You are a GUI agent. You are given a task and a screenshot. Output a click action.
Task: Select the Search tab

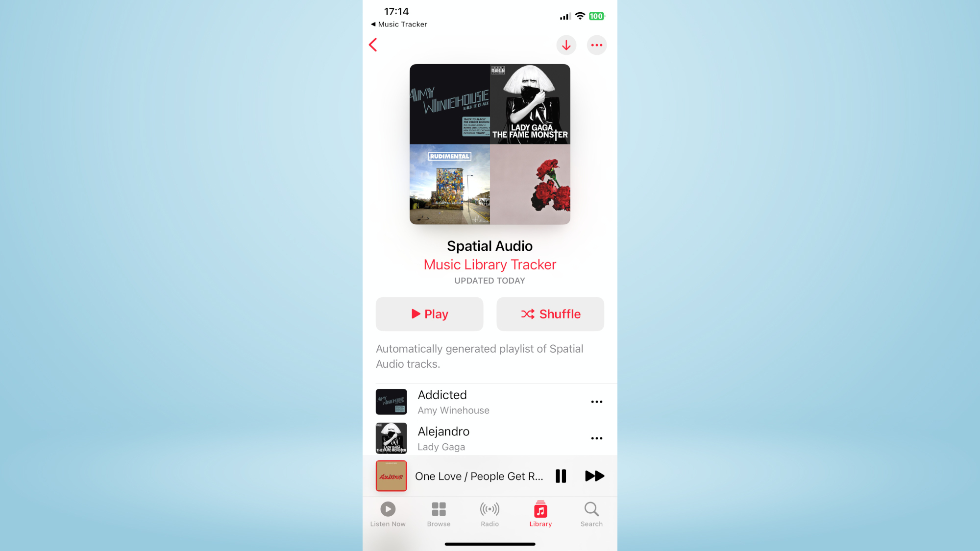pyautogui.click(x=591, y=514)
